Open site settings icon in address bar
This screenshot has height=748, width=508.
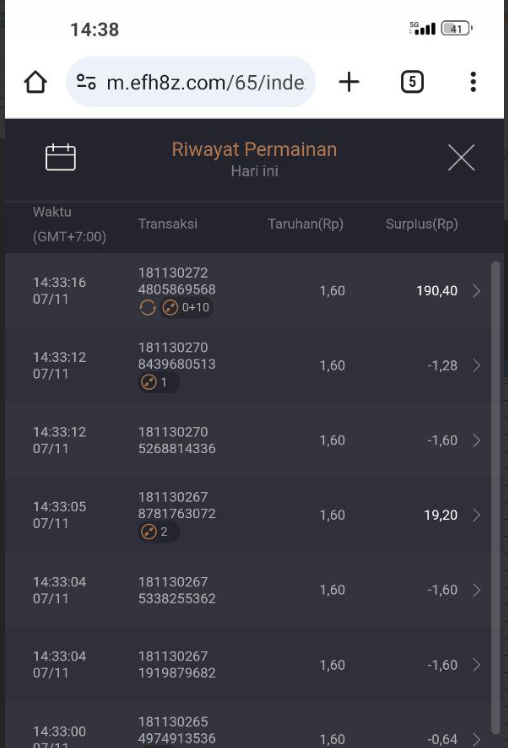coord(86,82)
